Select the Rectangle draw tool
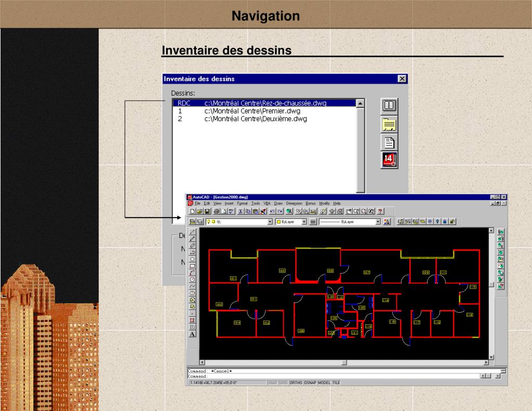 (192, 266)
